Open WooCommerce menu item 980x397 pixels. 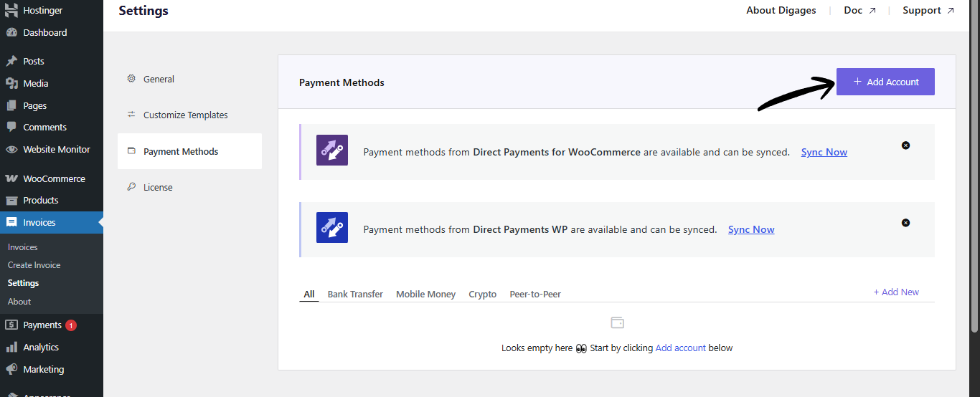tap(52, 178)
